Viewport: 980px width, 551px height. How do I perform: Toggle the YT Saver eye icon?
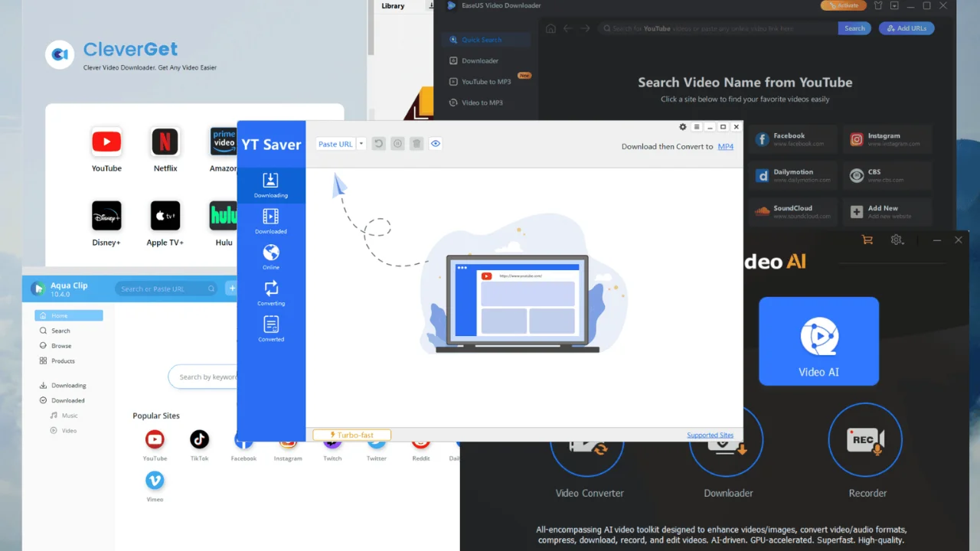coord(436,144)
